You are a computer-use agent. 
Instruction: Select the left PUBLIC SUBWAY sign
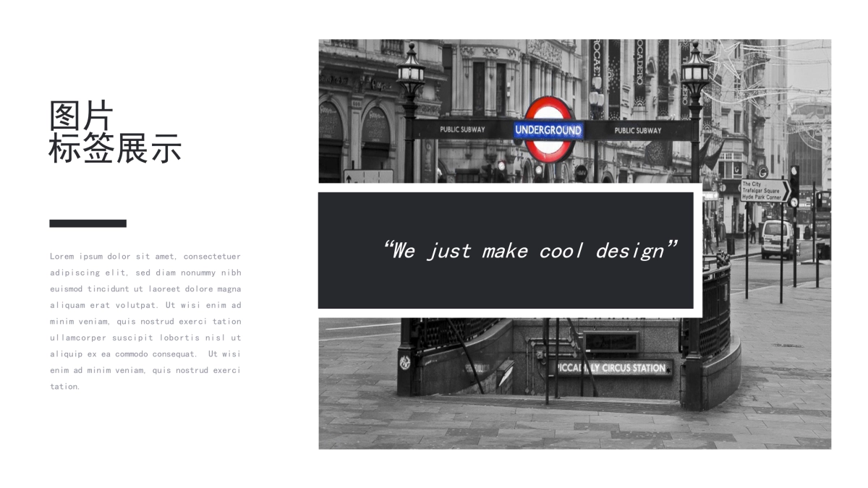click(462, 130)
